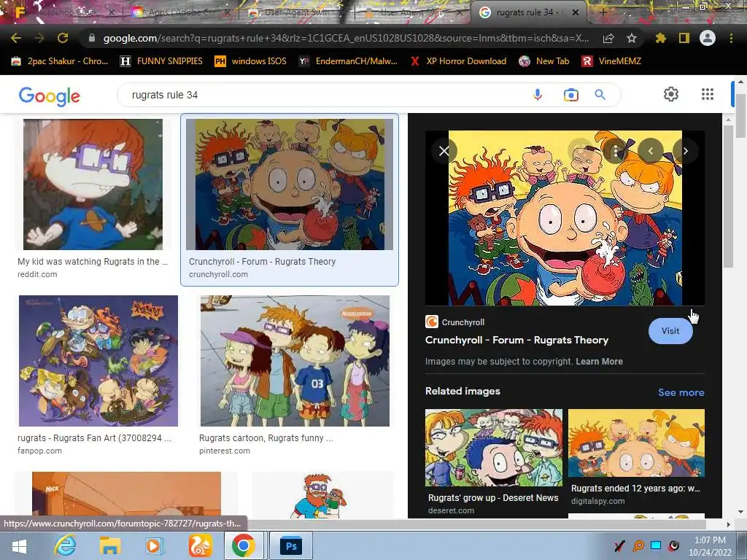Show the previous image in preview
The width and height of the screenshot is (747, 560).
tap(650, 151)
